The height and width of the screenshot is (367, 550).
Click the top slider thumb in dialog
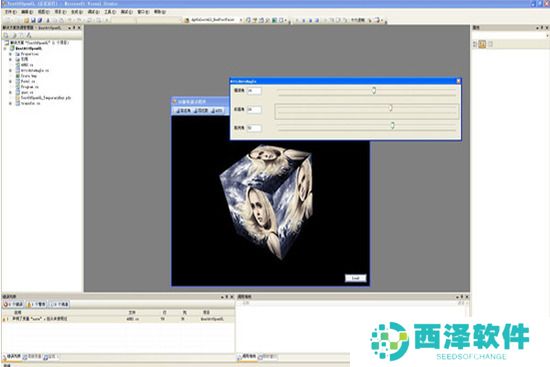pyautogui.click(x=374, y=91)
